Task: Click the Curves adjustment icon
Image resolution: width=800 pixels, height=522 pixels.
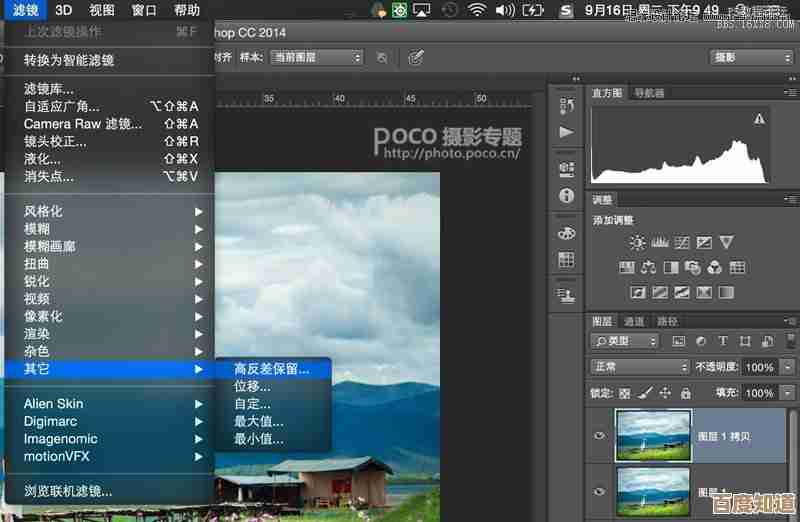Action: point(682,242)
